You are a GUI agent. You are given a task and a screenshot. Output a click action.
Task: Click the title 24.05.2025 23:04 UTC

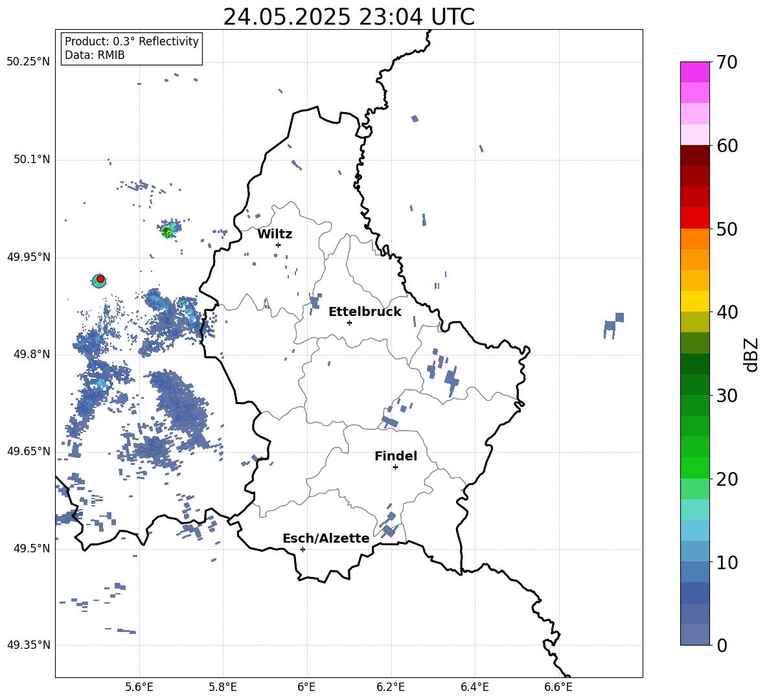(349, 17)
